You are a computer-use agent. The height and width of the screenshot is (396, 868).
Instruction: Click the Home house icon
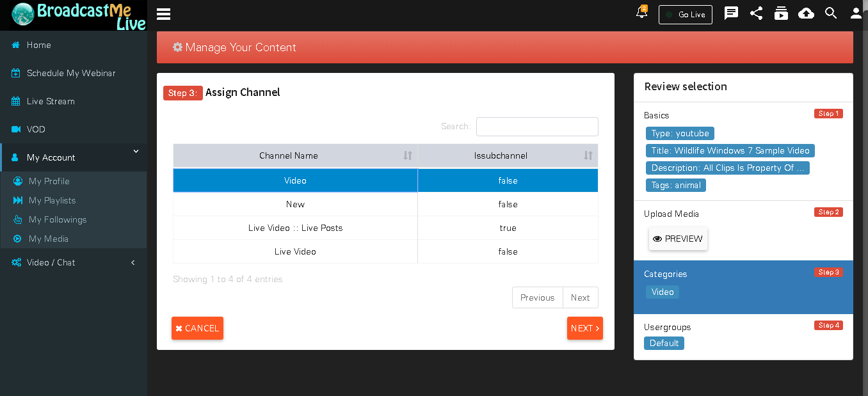pyautogui.click(x=16, y=45)
